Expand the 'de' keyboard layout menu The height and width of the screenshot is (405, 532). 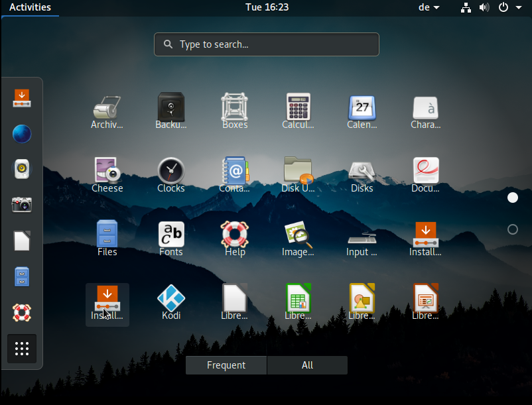click(x=428, y=7)
